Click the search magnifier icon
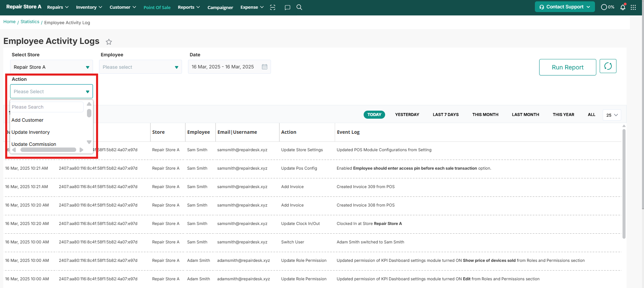644x288 pixels. pos(299,7)
